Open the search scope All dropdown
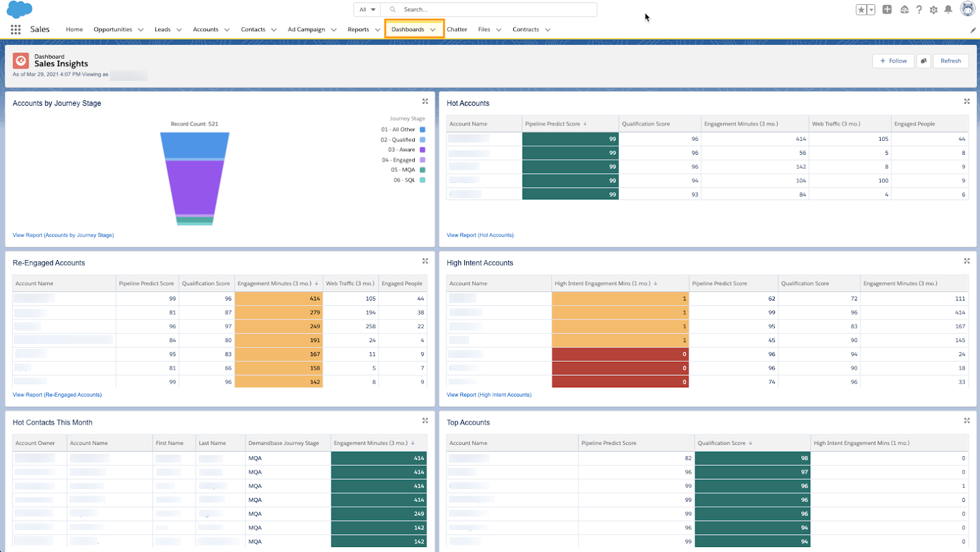 (x=366, y=9)
